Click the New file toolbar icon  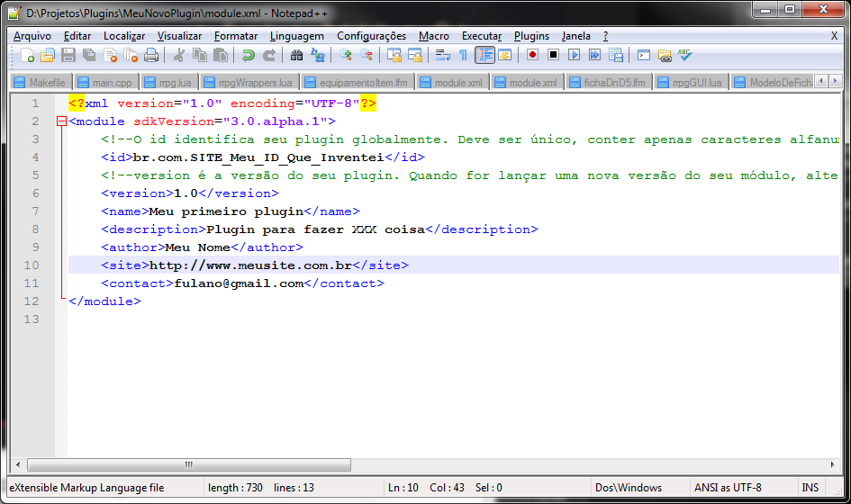[28, 56]
